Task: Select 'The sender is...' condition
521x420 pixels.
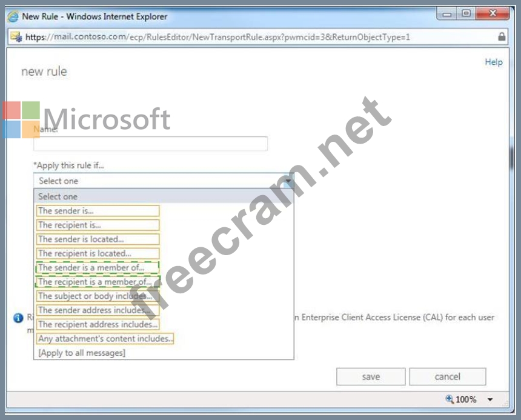Action: pyautogui.click(x=98, y=211)
